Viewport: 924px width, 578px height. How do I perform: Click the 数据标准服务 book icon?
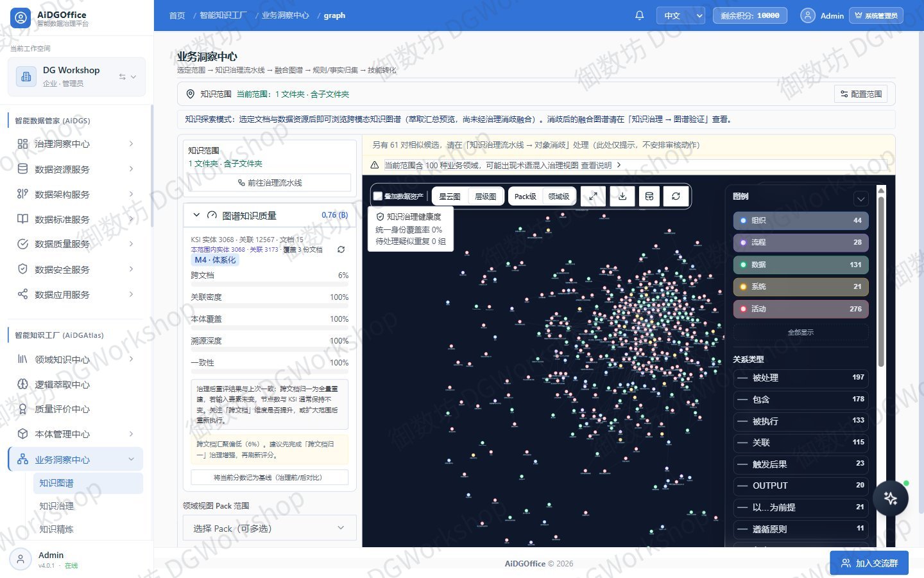click(22, 219)
